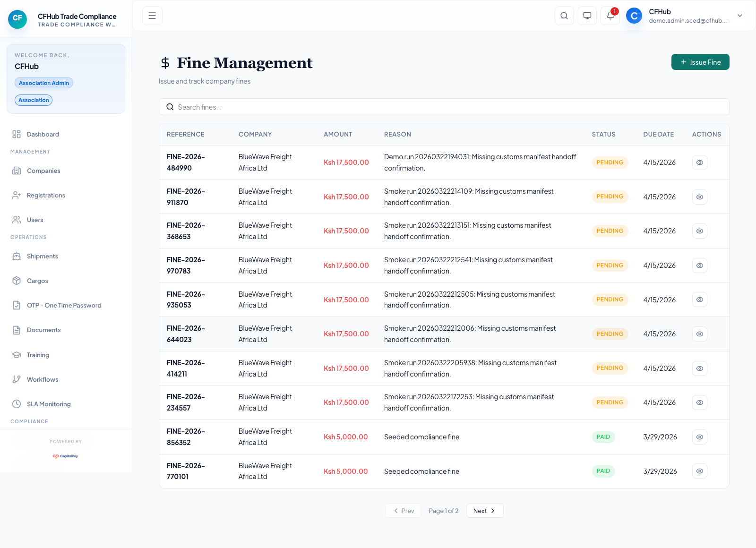This screenshot has height=548, width=756.
Task: Click the CF logo in sidebar header
Action: (x=17, y=19)
